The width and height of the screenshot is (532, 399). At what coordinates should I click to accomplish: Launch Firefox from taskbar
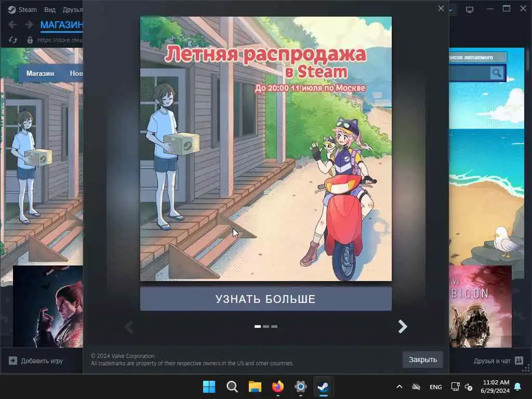click(x=278, y=387)
